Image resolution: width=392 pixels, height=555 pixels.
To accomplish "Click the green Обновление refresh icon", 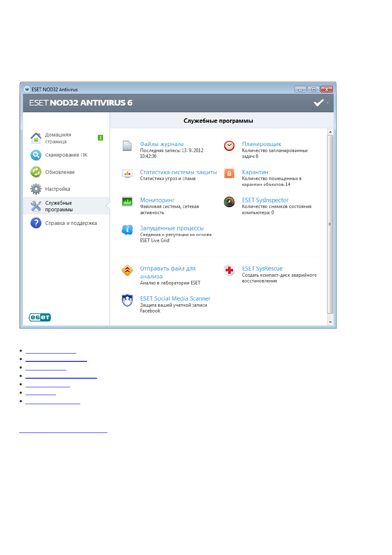I will click(x=36, y=172).
